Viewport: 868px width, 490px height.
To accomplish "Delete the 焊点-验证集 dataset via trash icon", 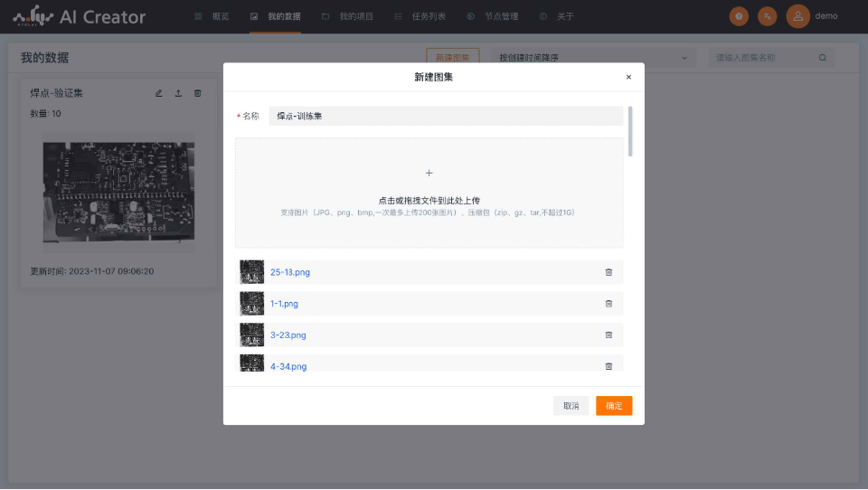I will tap(198, 93).
